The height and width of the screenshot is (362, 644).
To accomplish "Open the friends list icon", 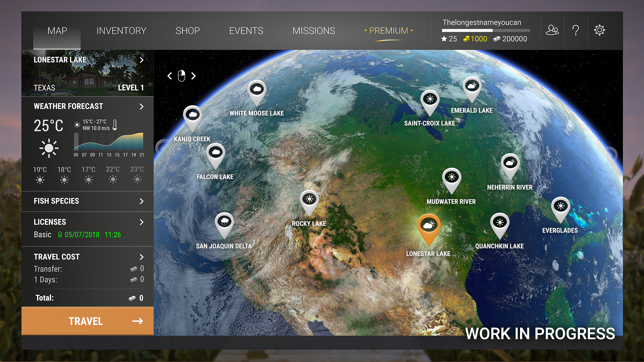I will [552, 30].
